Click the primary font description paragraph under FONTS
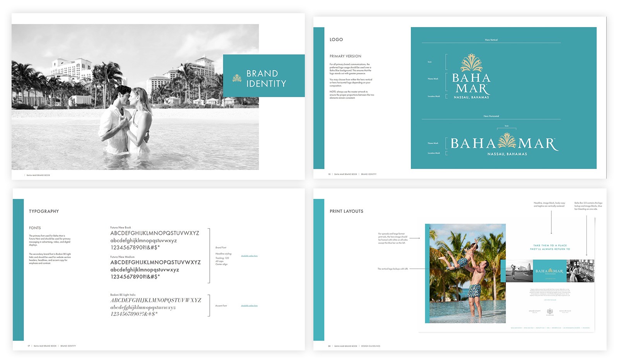 click(x=50, y=240)
